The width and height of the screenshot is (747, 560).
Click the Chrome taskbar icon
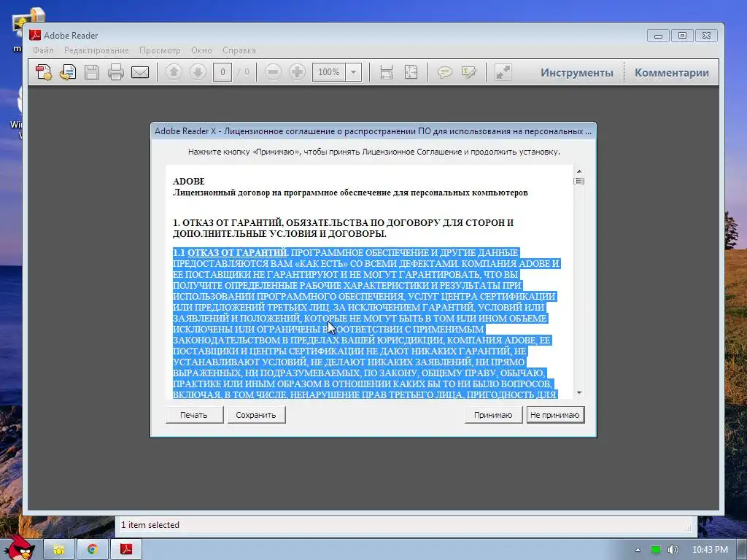pos(93,550)
